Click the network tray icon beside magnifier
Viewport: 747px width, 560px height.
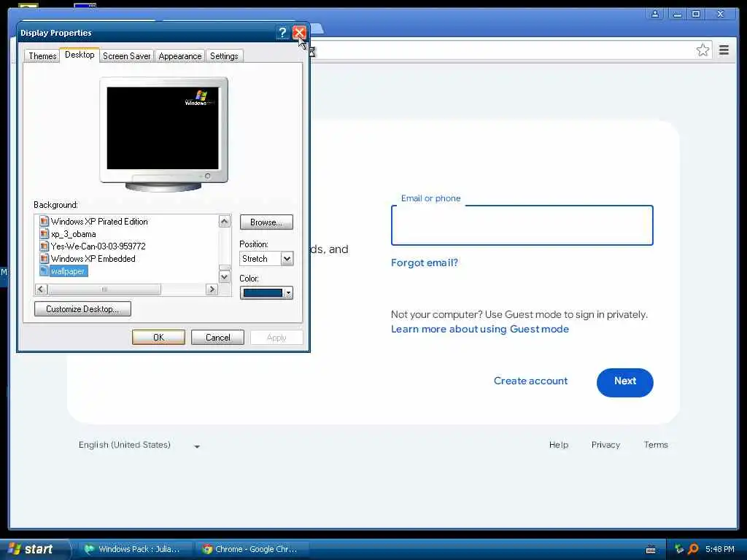[679, 549]
